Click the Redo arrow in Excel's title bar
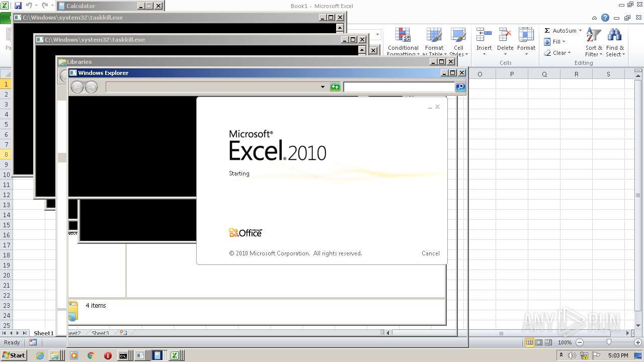Screen dimensions: 644x362 tap(45, 6)
